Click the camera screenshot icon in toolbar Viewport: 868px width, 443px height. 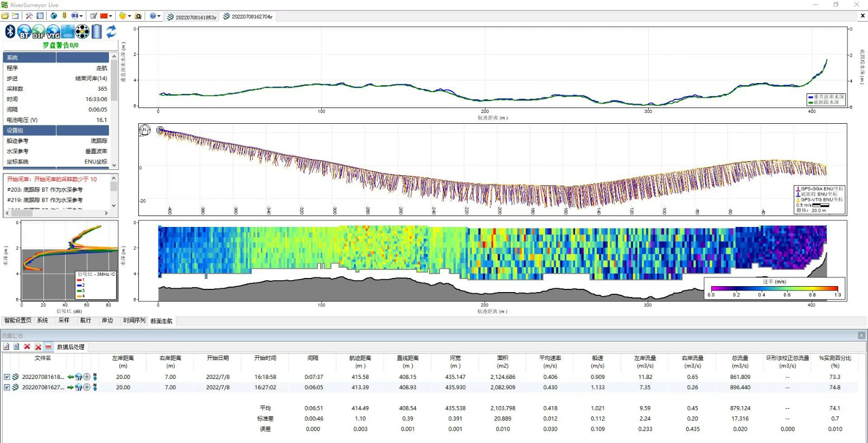click(x=138, y=16)
